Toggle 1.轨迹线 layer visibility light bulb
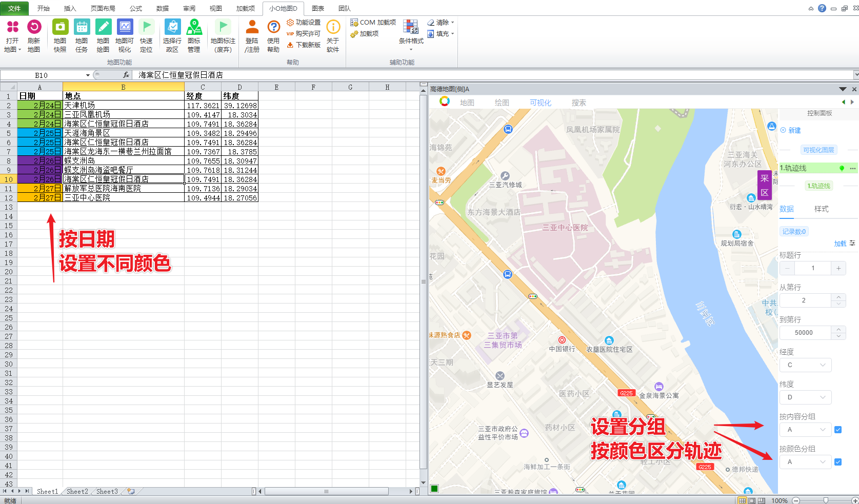The image size is (859, 504). point(842,168)
